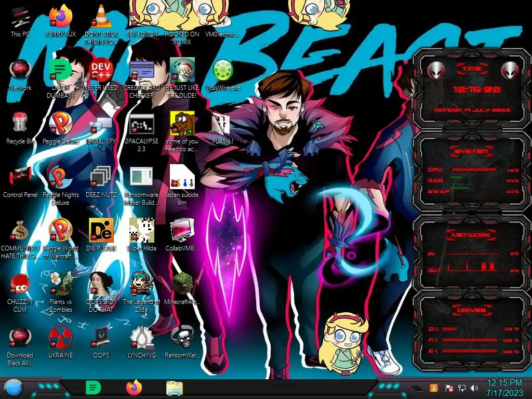The height and width of the screenshot is (399, 532).
Task: Open the green pinned app on the taskbar
Action: pos(93,388)
